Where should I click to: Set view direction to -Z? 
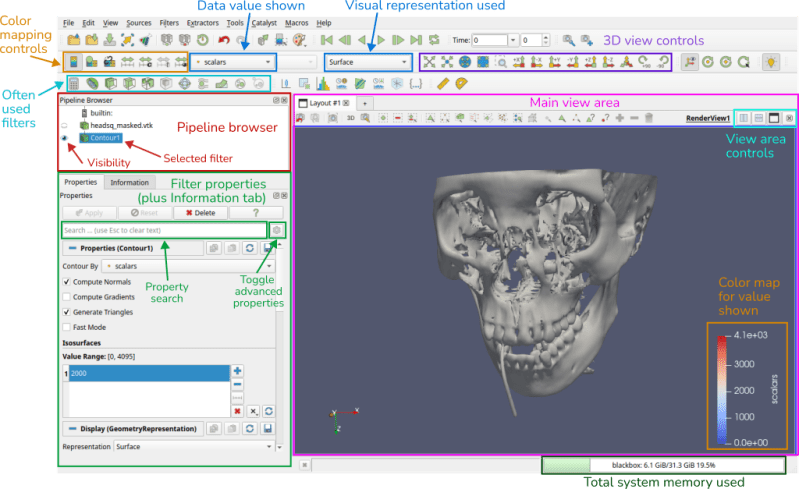(608, 62)
